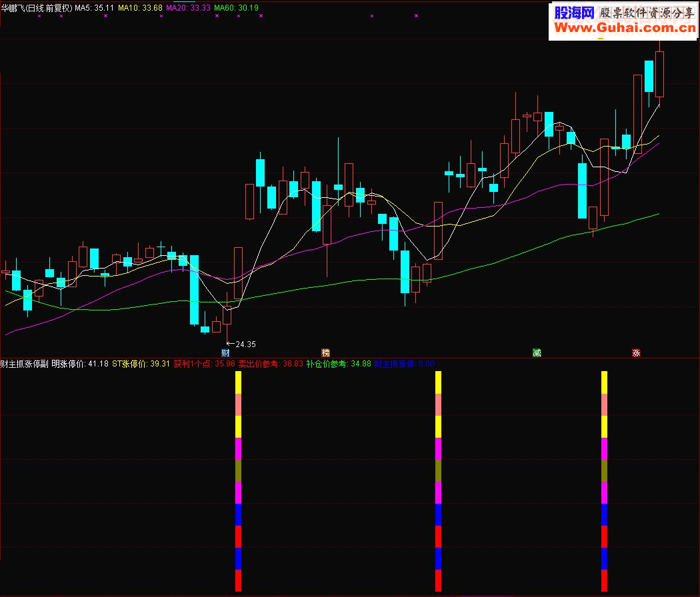The image size is (700, 597).
Task: Click the 获利1个点: 35.96 value
Action: pos(205,364)
